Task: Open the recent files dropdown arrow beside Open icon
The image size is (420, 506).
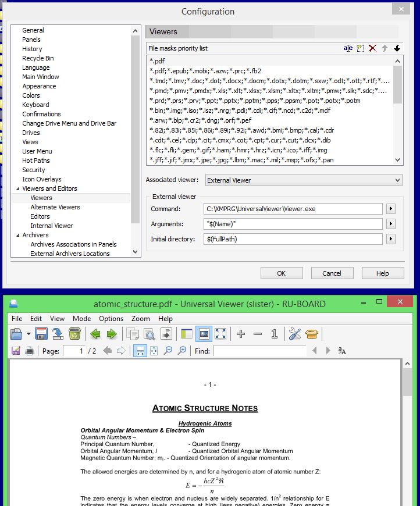Action: click(x=29, y=334)
